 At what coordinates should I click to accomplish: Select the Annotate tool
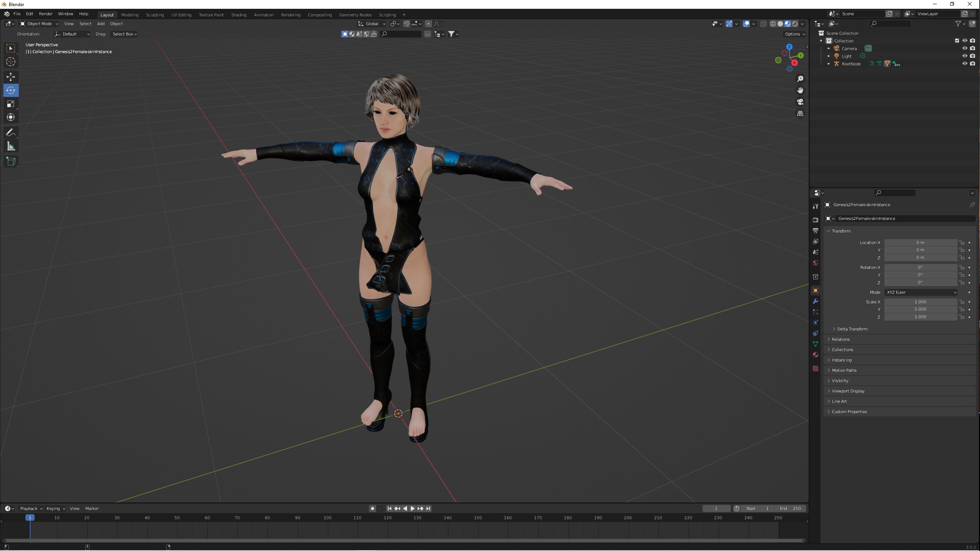11,132
